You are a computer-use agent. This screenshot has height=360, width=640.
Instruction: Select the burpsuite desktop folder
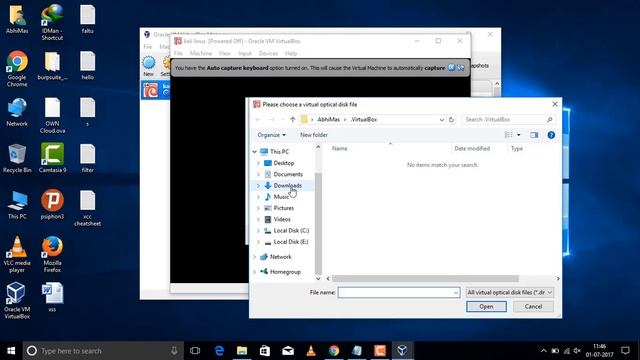click(x=52, y=66)
